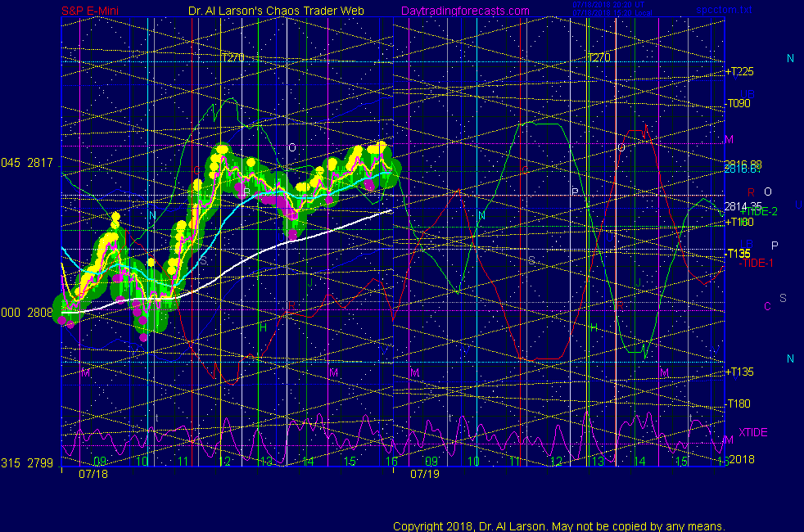804x532 pixels.
Task: Select the UB upper band label
Action: (747, 94)
